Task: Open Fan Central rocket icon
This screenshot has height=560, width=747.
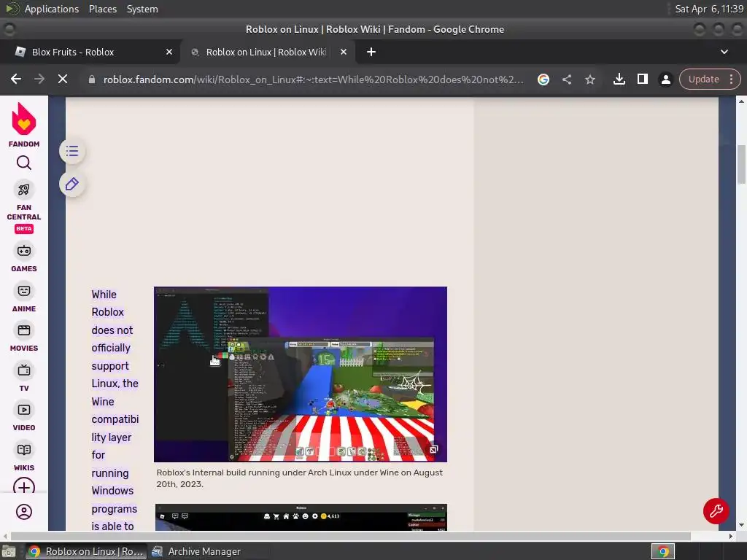Action: tap(24, 190)
